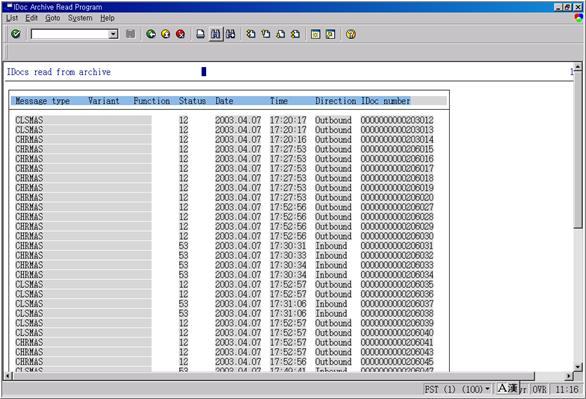
Task: Click the Date column header
Action: [224, 101]
